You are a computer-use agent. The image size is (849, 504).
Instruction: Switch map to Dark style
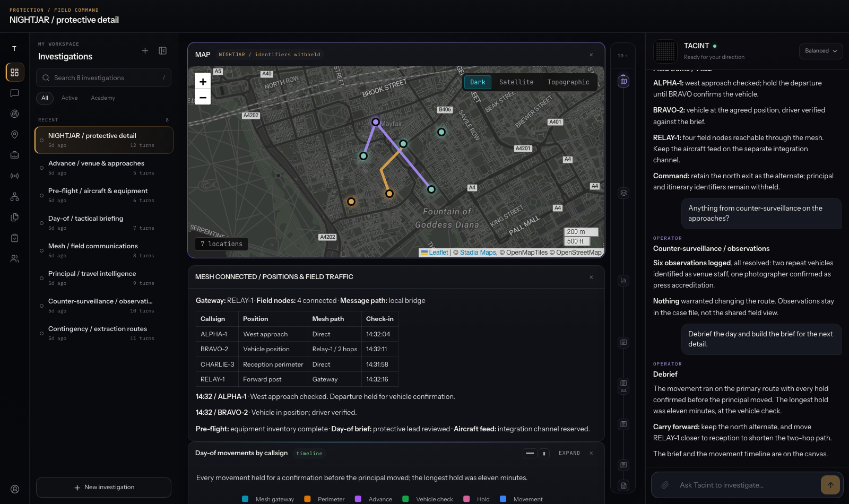pyautogui.click(x=478, y=82)
